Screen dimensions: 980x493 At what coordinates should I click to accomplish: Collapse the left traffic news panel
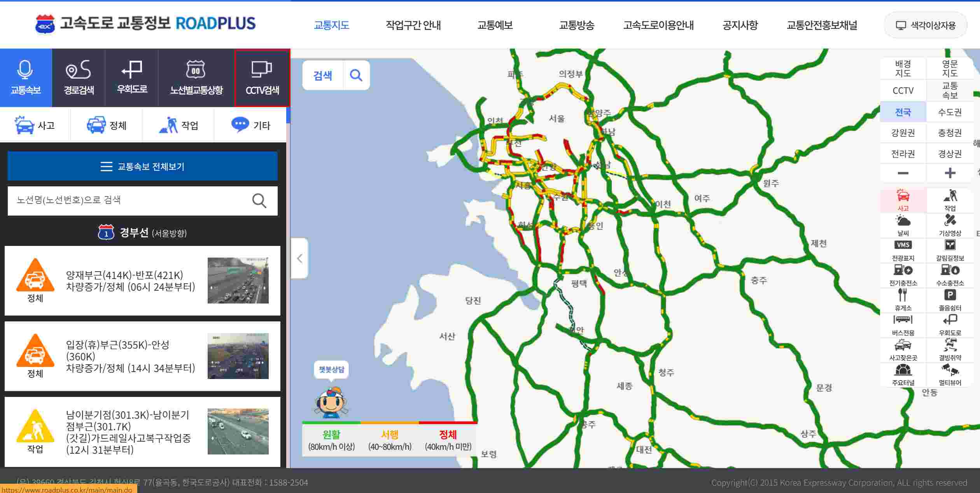pyautogui.click(x=299, y=258)
